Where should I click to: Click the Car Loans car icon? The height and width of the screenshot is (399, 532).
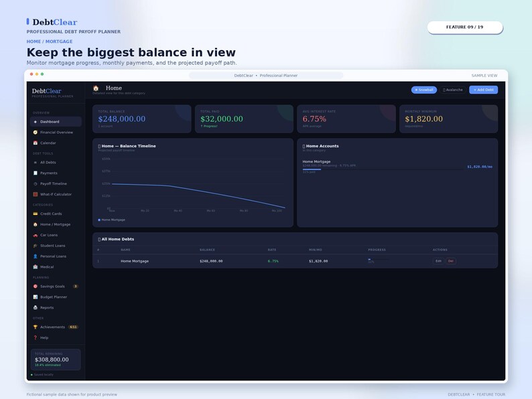point(36,235)
